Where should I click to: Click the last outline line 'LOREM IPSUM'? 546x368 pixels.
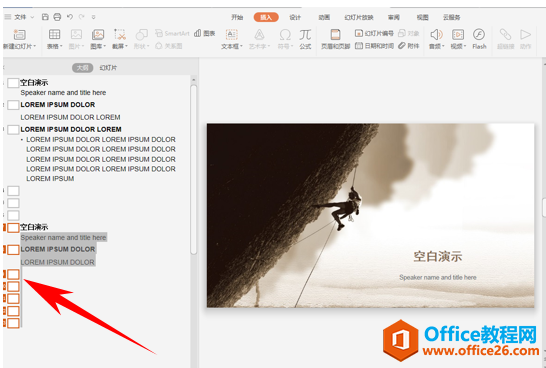coord(50,179)
